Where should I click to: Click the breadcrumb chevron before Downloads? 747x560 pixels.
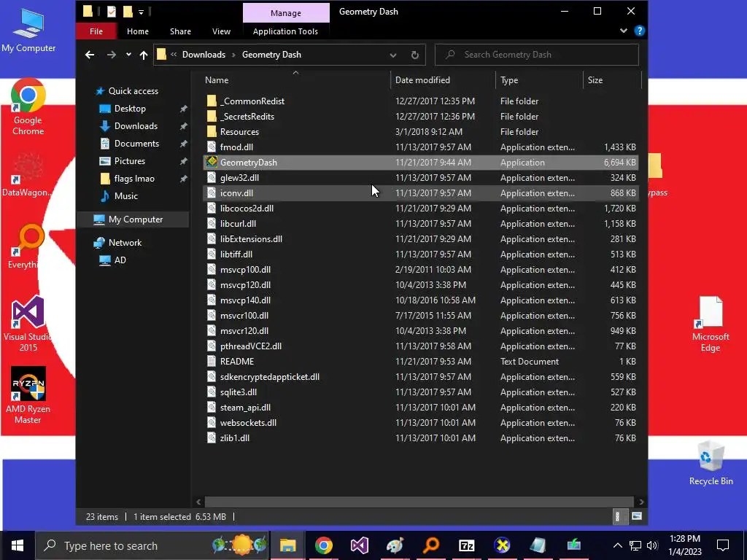click(174, 55)
